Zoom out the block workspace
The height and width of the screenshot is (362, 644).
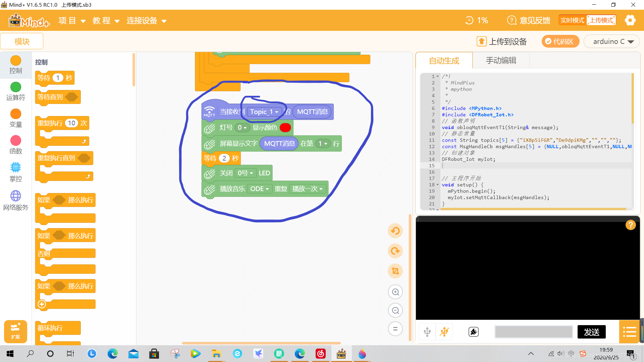pyautogui.click(x=395, y=310)
